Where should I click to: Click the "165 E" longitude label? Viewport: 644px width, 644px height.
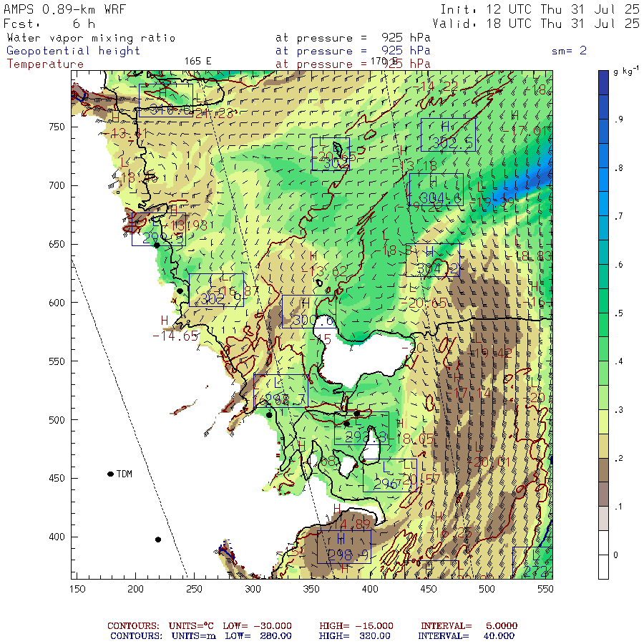click(x=197, y=62)
